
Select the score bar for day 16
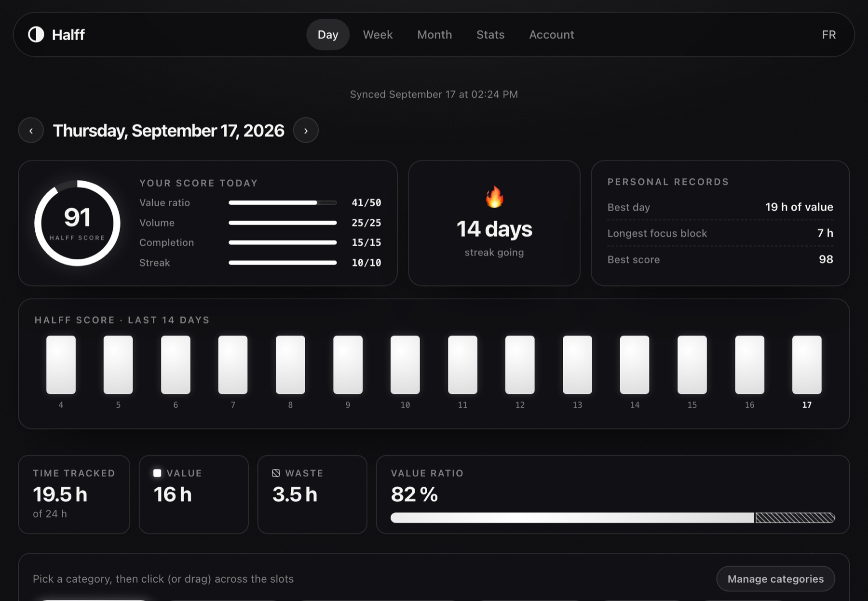749,365
